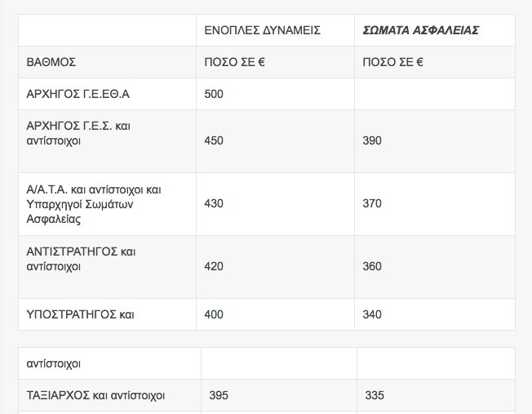
Task: Click the value 430
Action: pyautogui.click(x=214, y=204)
